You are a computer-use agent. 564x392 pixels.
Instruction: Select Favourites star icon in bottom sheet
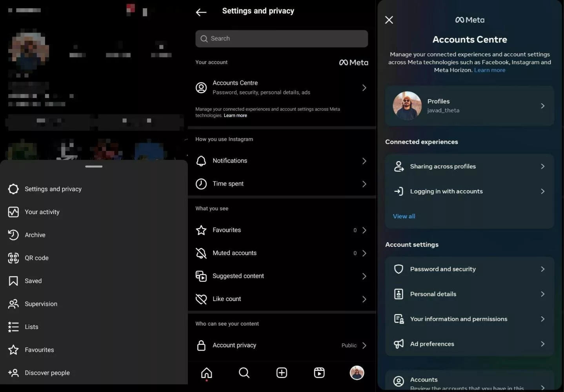click(x=13, y=350)
